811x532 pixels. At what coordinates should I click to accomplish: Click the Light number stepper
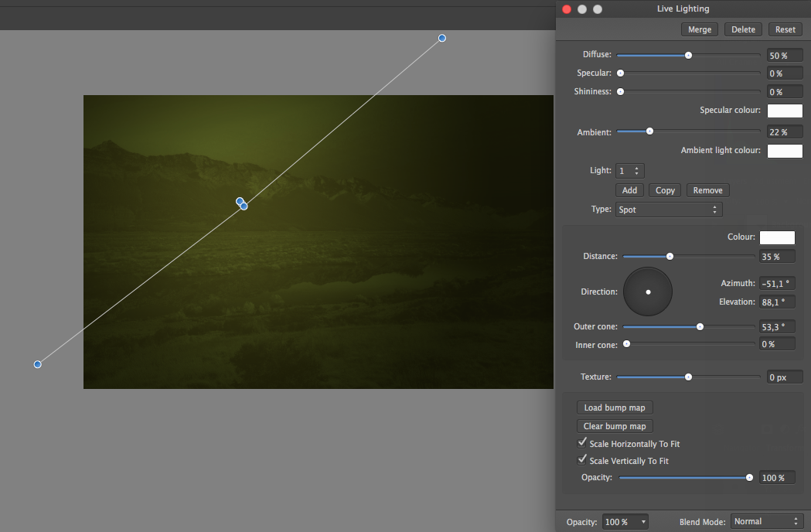click(629, 170)
